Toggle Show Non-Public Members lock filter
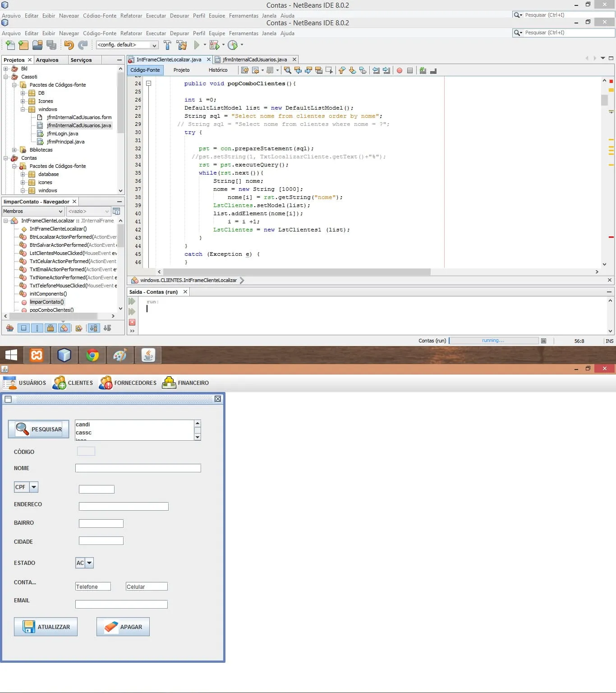The height and width of the screenshot is (693, 616). [51, 328]
